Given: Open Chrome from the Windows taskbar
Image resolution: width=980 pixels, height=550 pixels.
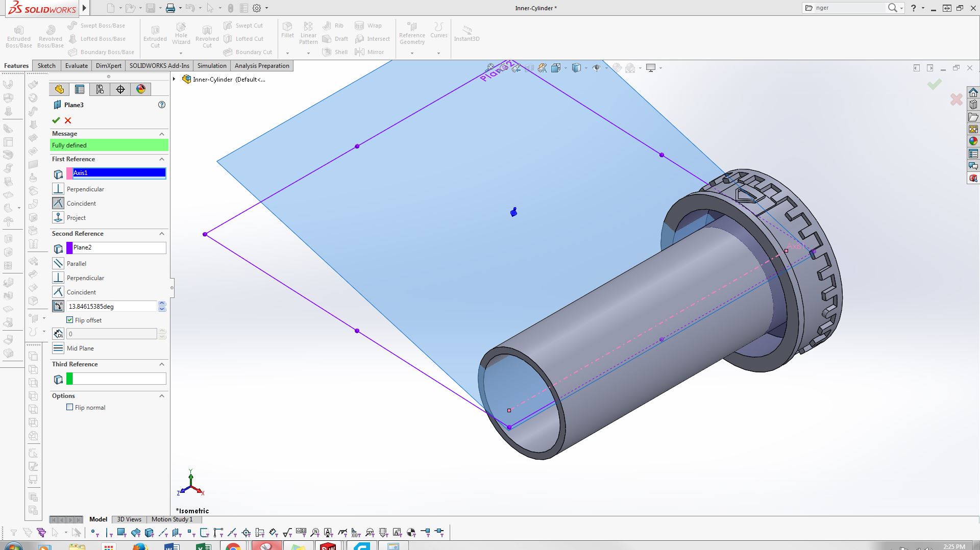Looking at the screenshot, I should coord(233,546).
